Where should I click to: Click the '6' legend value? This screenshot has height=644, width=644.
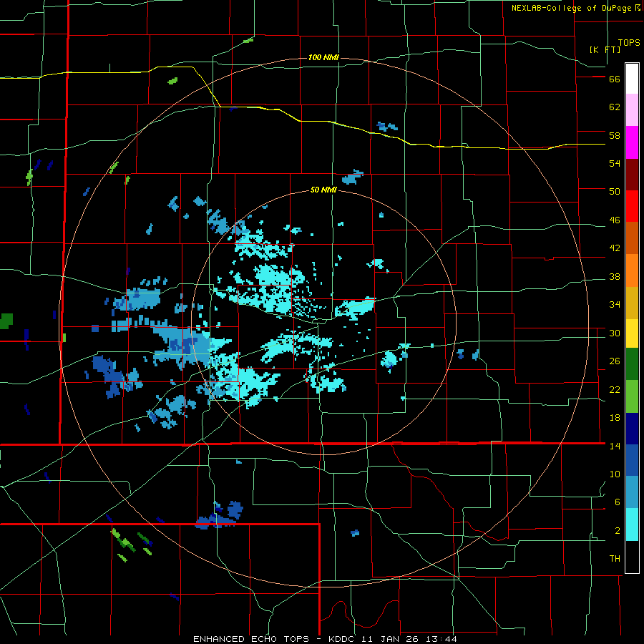tap(618, 502)
